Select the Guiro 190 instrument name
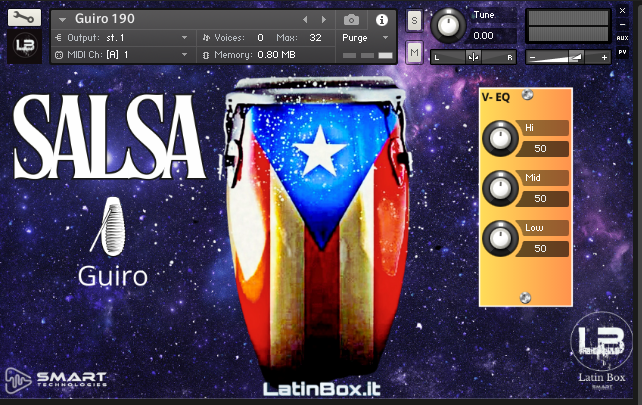The image size is (642, 405). tap(105, 19)
